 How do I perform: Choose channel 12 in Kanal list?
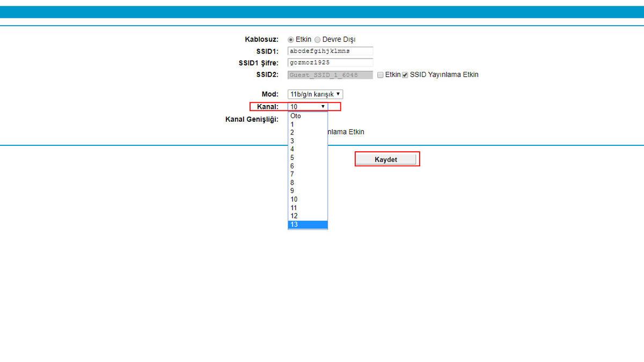307,216
